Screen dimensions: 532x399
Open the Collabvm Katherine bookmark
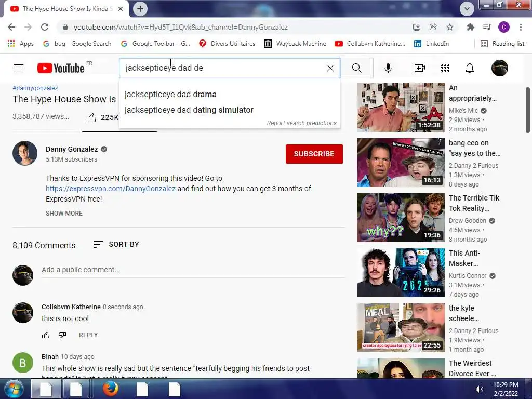[x=370, y=44]
